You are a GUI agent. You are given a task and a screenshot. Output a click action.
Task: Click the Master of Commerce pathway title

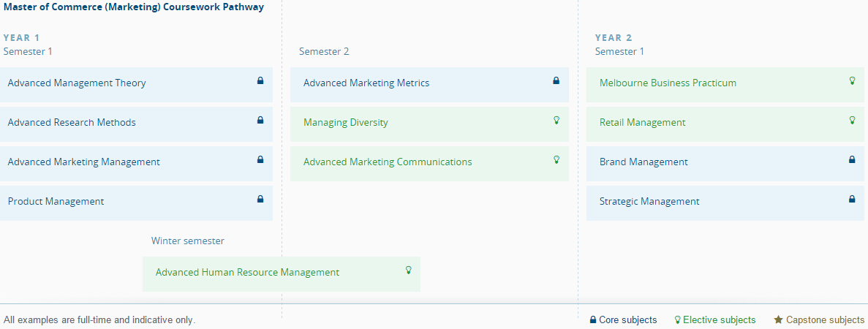[134, 7]
